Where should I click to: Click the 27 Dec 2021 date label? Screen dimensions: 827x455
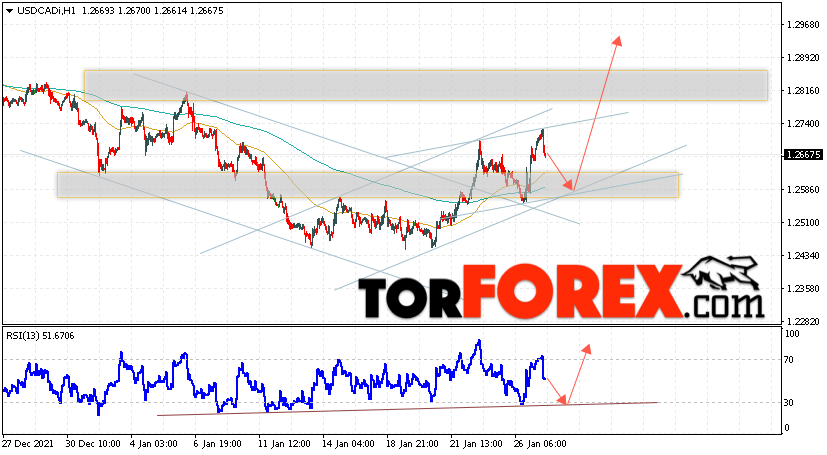tap(28, 444)
